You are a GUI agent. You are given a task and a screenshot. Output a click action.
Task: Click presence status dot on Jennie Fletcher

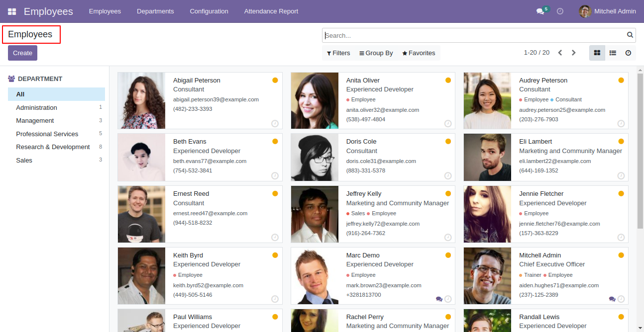pyautogui.click(x=621, y=193)
